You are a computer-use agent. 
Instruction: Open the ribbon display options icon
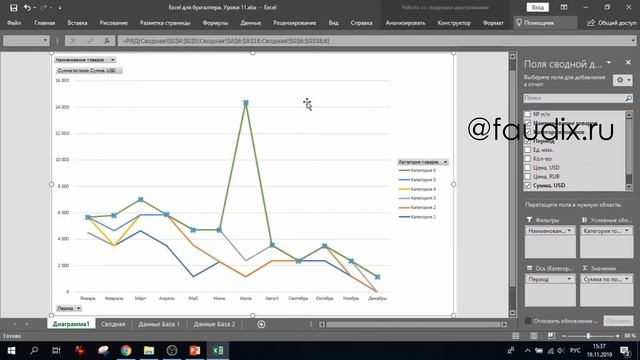point(564,7)
